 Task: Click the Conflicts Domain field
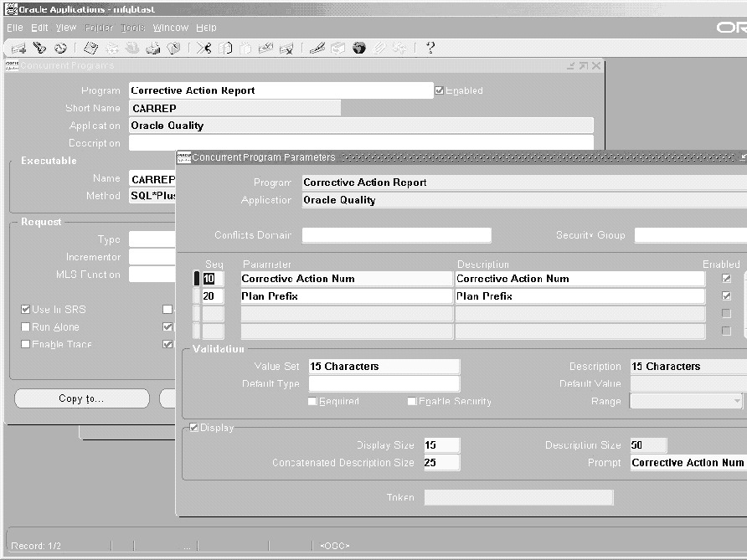pyautogui.click(x=396, y=234)
